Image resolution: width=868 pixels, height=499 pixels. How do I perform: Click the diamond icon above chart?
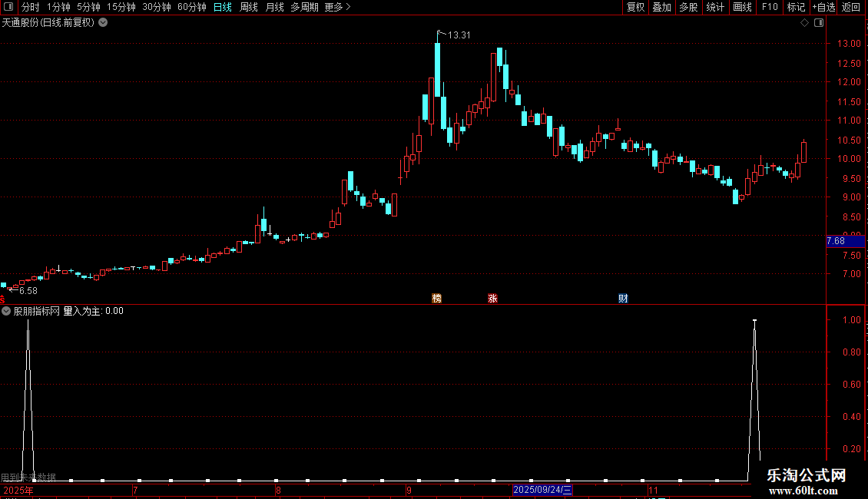tap(804, 23)
